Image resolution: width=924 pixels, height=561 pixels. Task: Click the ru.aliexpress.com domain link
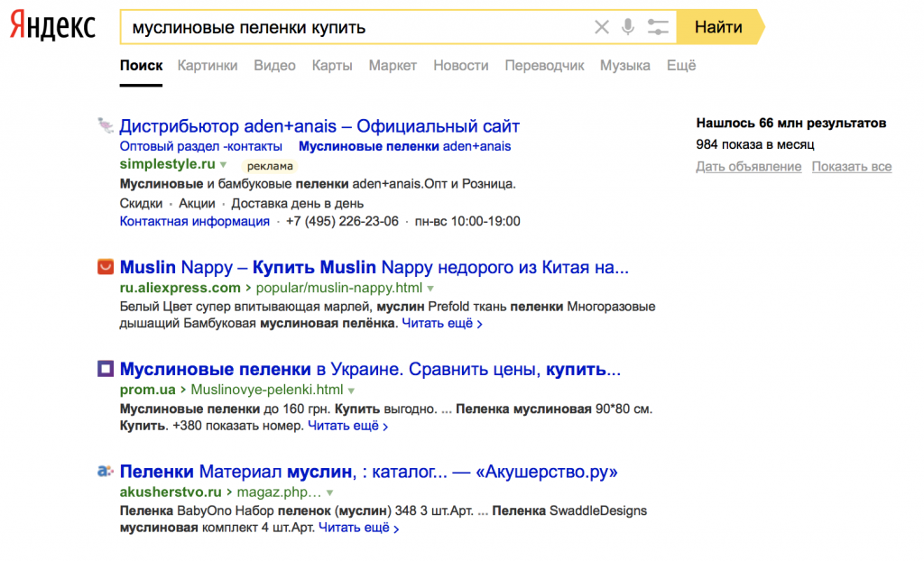180,288
